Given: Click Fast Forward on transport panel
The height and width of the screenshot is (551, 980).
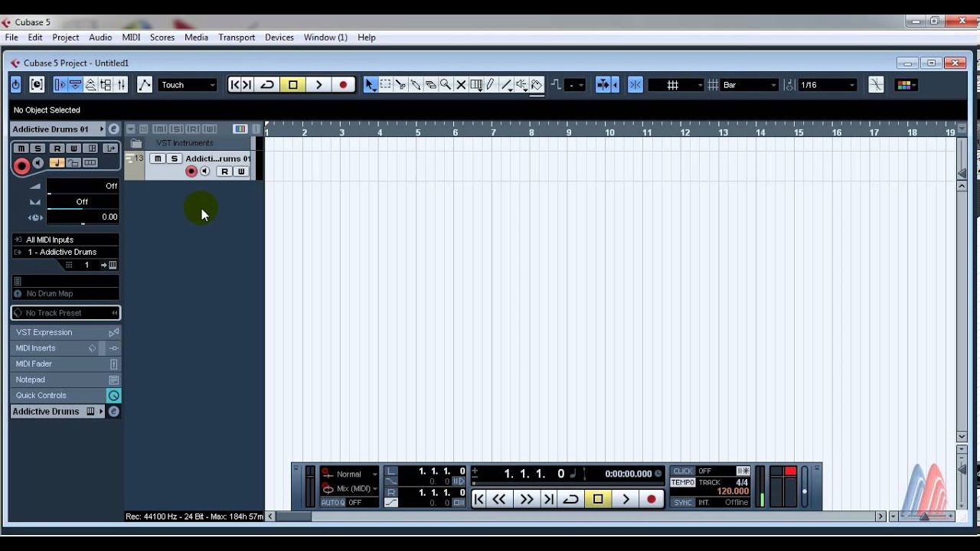Looking at the screenshot, I should 526,499.
